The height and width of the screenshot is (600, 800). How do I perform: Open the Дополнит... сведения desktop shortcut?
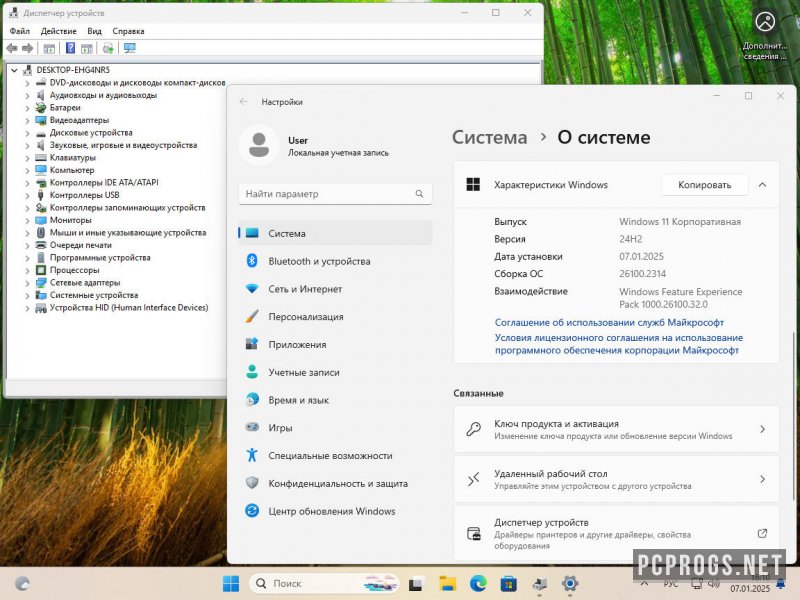click(x=765, y=36)
